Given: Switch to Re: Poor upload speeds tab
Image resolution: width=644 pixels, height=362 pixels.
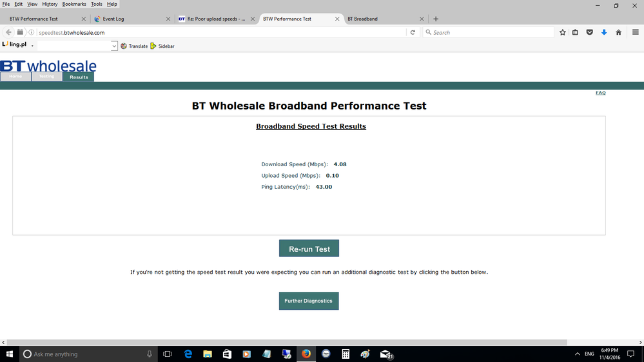Looking at the screenshot, I should (x=216, y=19).
